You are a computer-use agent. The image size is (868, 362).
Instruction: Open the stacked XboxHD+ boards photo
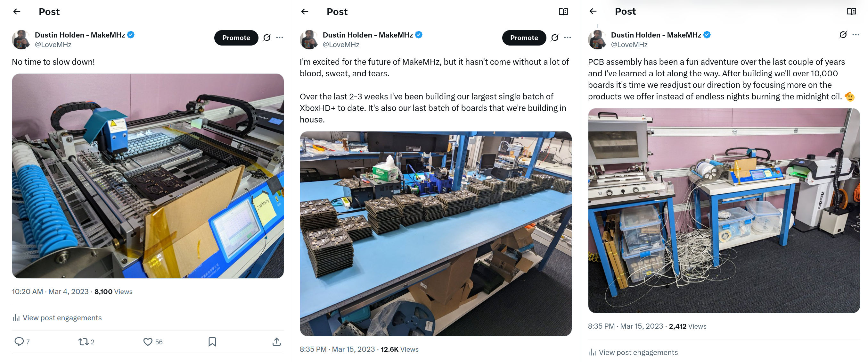[436, 233]
